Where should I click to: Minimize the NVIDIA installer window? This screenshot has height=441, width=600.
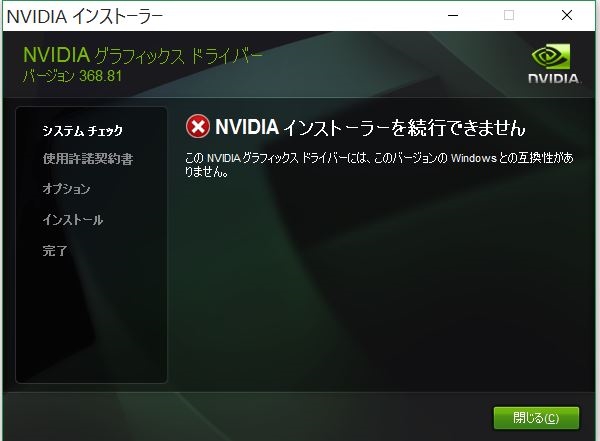453,16
